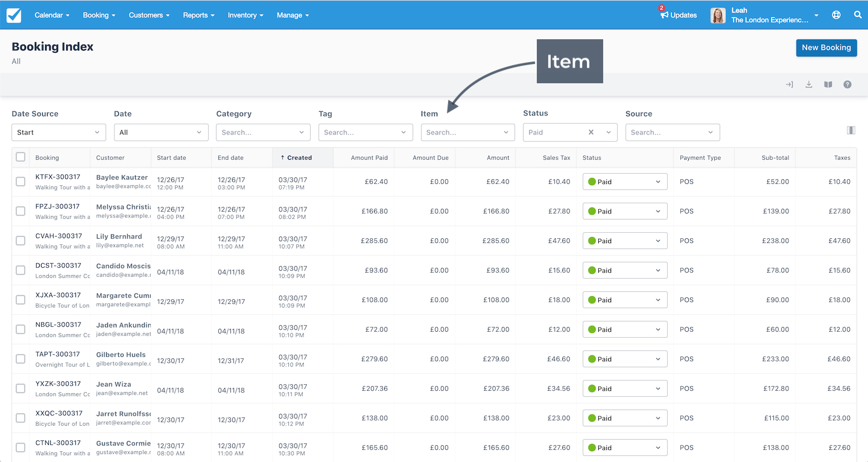Select checkbox for booking FPZJ-300317

(x=21, y=211)
